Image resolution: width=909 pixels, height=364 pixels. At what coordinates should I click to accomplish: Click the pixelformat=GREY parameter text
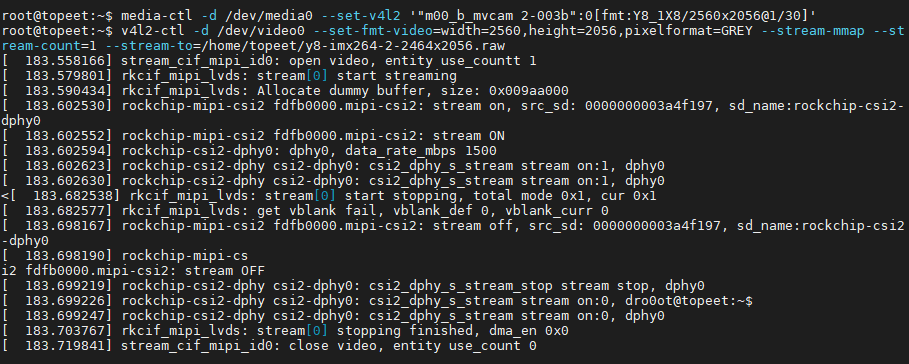pos(688,31)
